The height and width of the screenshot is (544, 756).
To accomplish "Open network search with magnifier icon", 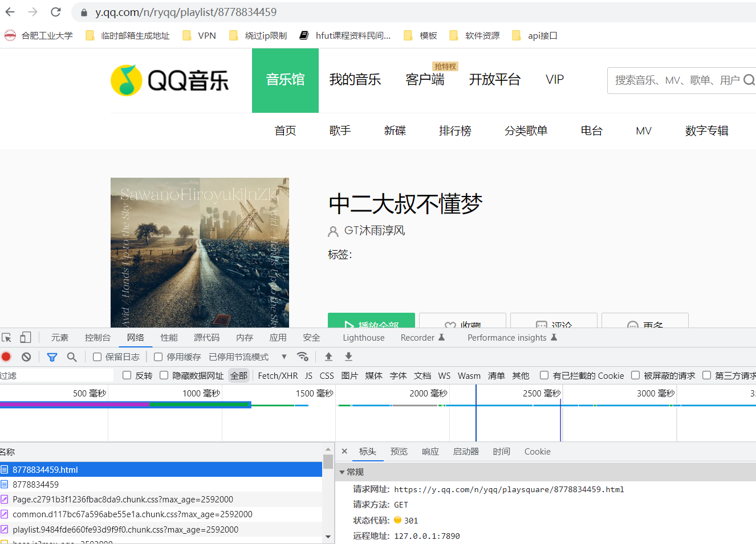I will coord(72,357).
